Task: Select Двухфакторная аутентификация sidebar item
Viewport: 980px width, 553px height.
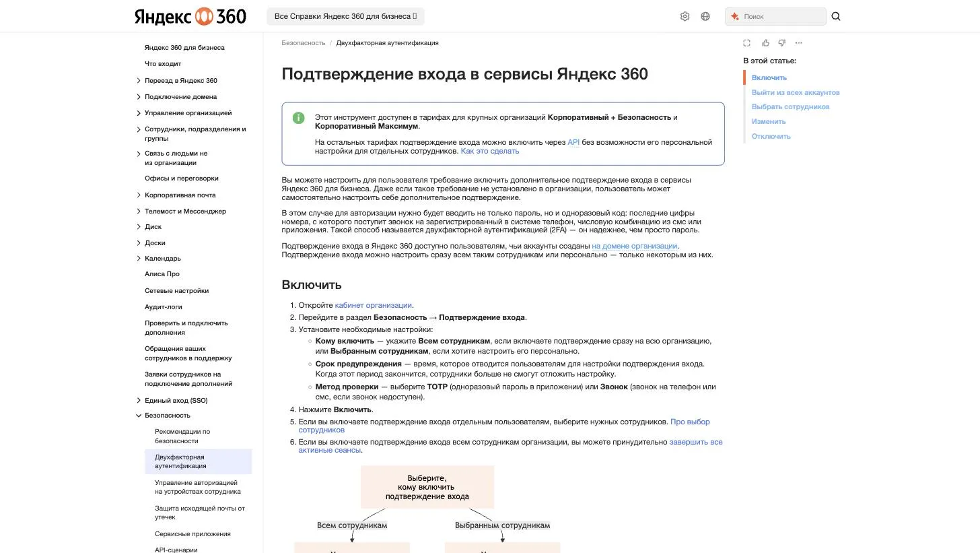Action: coord(199,461)
